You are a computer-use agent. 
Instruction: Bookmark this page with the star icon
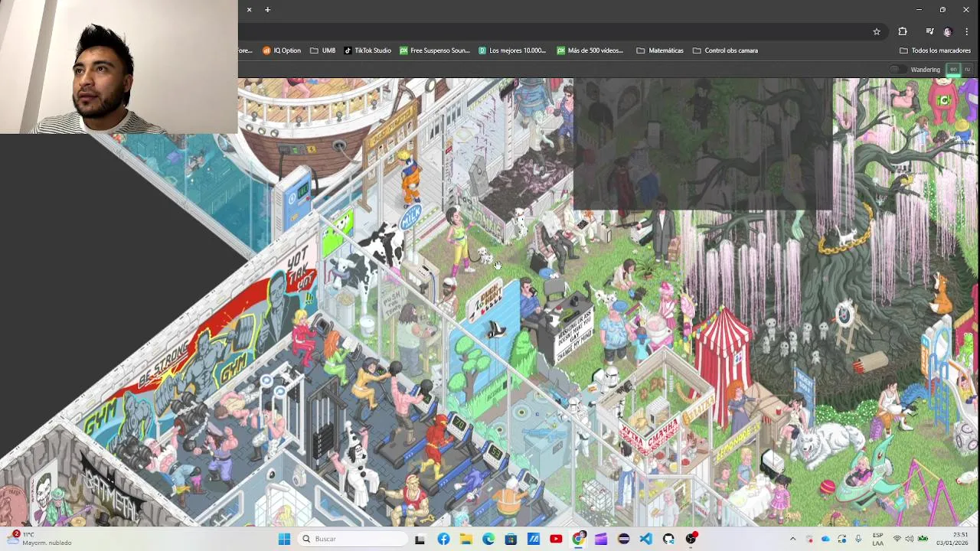point(877,31)
